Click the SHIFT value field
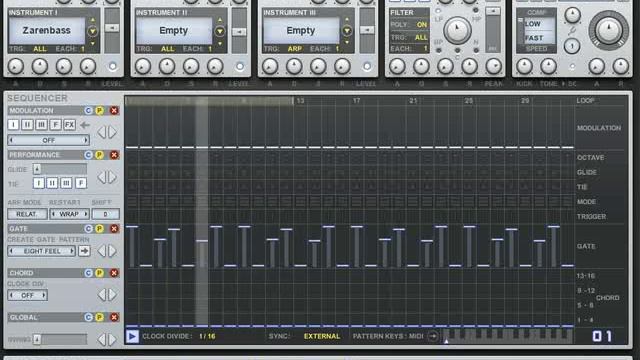This screenshot has height=360, width=640. pyautogui.click(x=105, y=214)
